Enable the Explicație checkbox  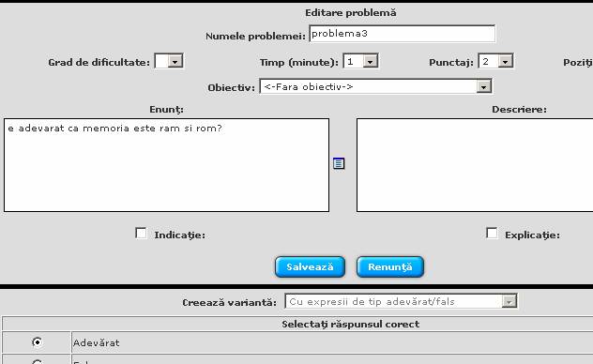492,234
